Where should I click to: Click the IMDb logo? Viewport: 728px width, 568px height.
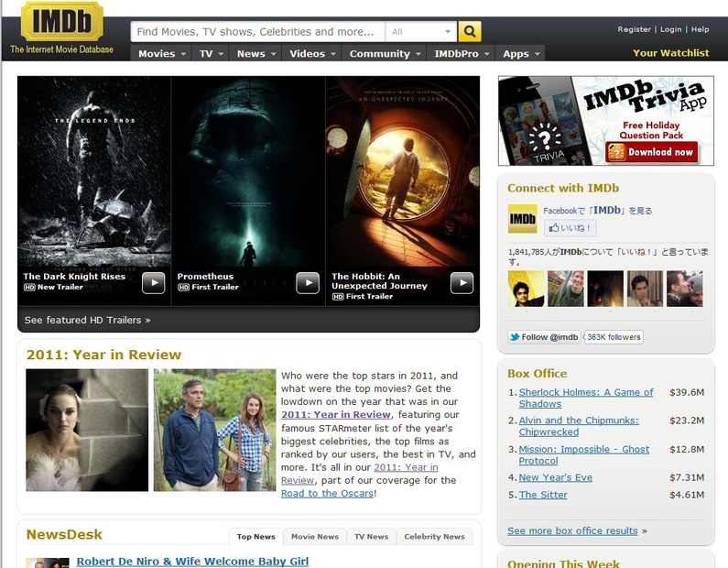(x=62, y=22)
